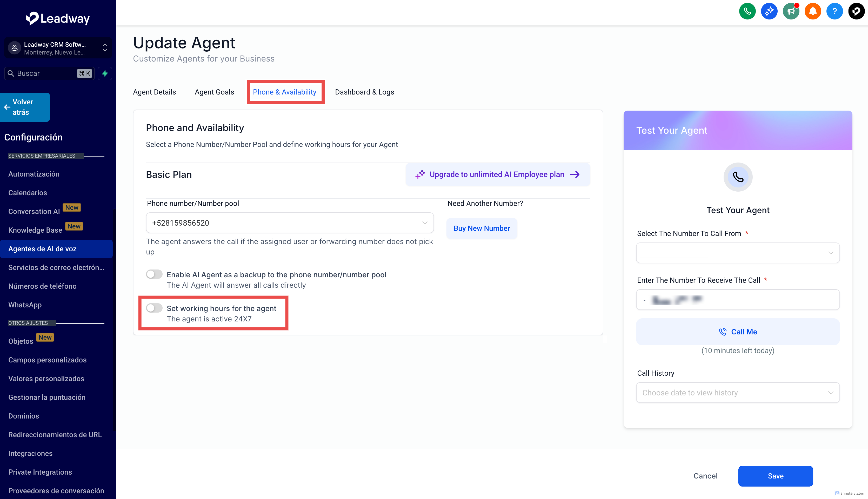The height and width of the screenshot is (499, 868).
Task: Open the Dashboard & Logs tab
Action: tap(364, 92)
